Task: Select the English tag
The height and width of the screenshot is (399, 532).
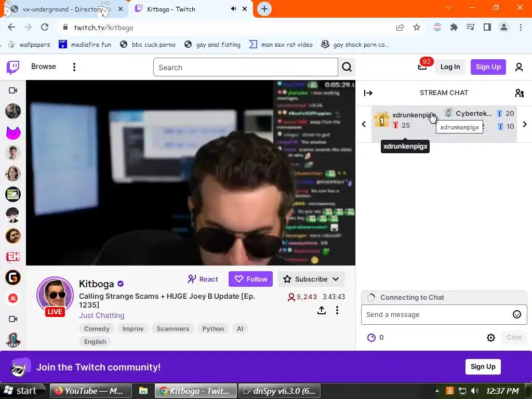Action: [95, 342]
